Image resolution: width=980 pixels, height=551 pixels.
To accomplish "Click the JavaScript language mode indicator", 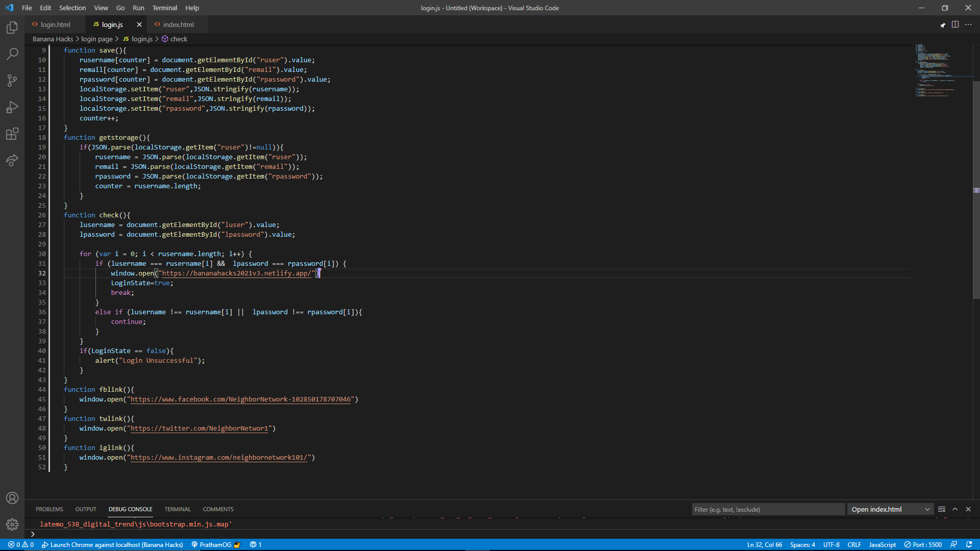I will [x=882, y=544].
